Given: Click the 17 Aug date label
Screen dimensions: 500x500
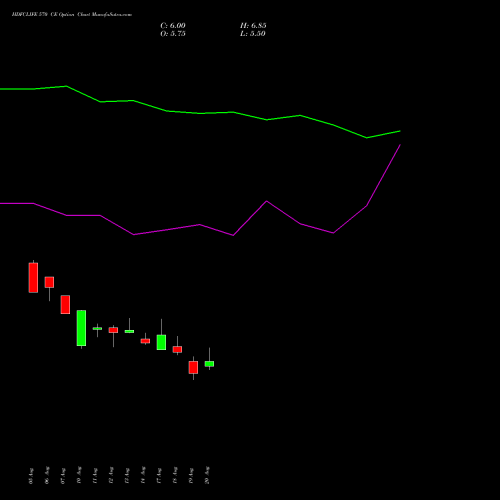Looking at the screenshot, I should coord(159,476).
